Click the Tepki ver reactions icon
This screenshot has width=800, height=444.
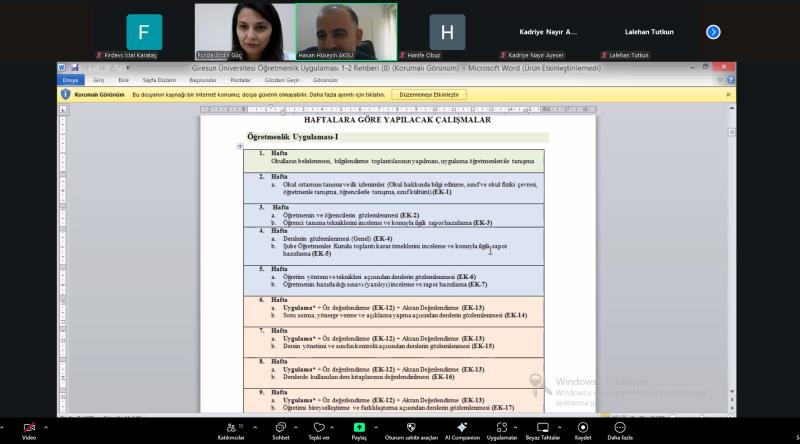(x=318, y=427)
